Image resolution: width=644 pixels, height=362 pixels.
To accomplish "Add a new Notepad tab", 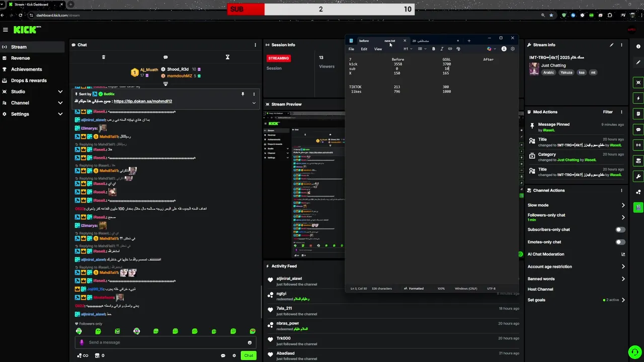I will click(x=469, y=41).
